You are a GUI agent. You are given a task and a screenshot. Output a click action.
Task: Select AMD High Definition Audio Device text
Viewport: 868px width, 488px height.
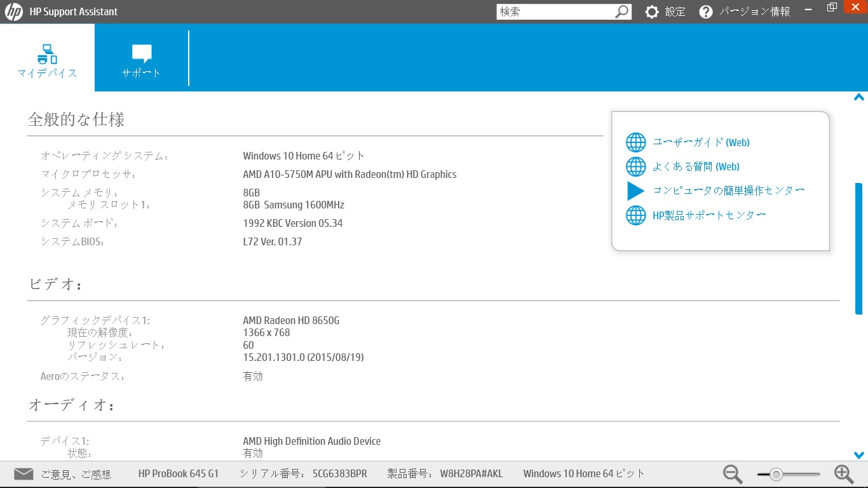tap(312, 441)
